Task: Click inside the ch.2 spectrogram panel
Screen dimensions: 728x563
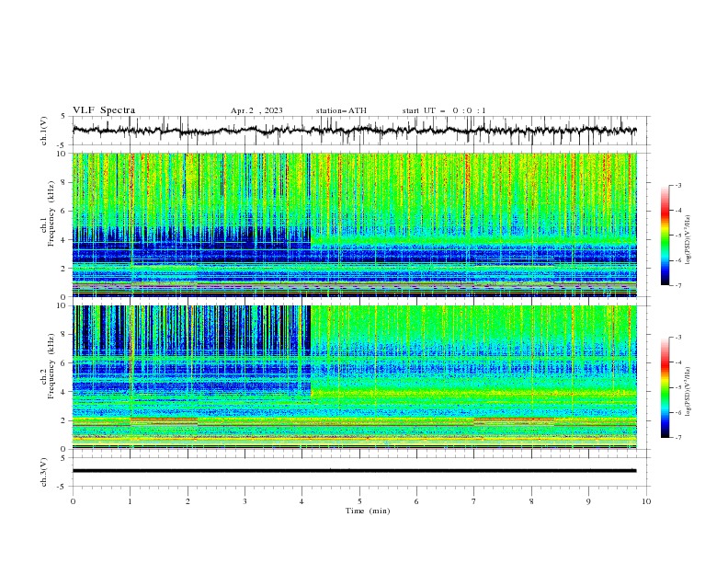Action: (355, 377)
